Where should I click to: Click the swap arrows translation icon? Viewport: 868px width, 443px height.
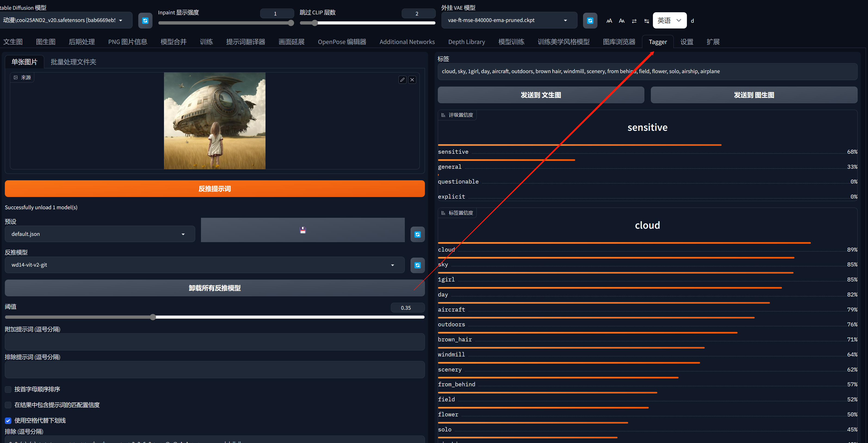pyautogui.click(x=634, y=21)
